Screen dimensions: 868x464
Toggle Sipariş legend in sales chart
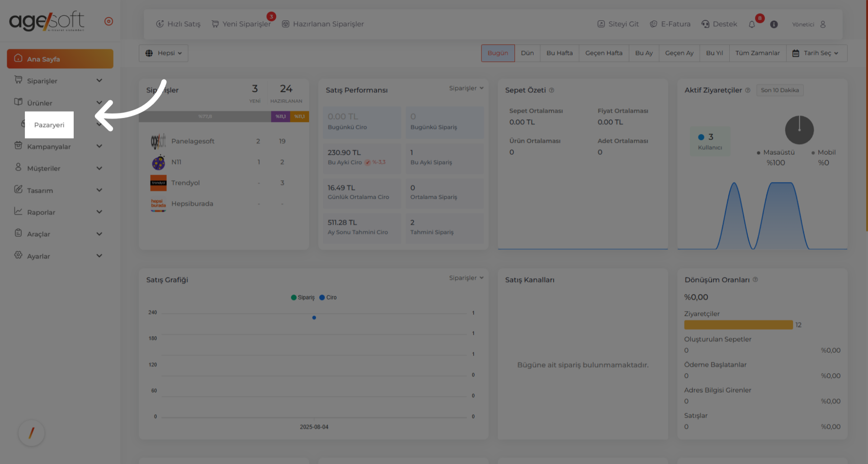303,297
